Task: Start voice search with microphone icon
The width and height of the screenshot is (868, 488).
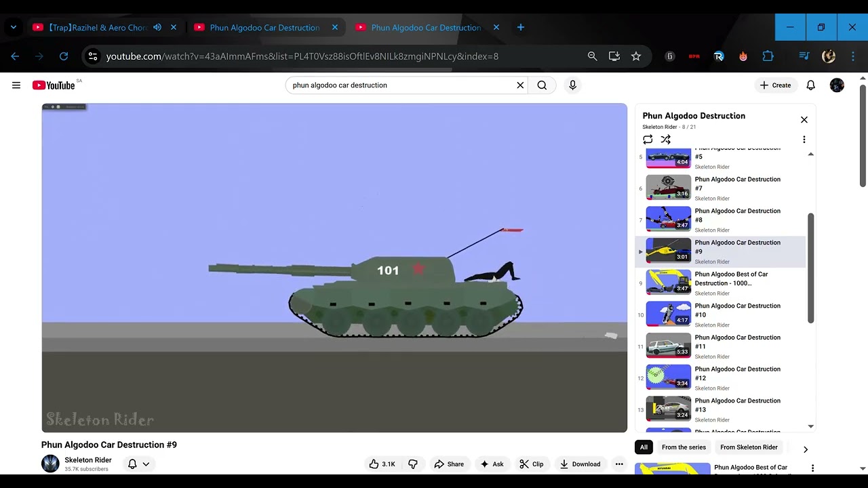Action: pos(572,85)
